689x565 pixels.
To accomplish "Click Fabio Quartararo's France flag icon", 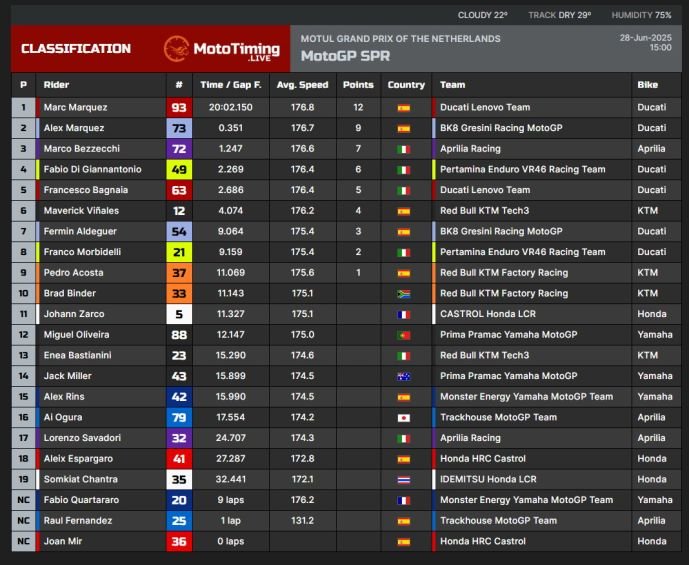I will 404,500.
